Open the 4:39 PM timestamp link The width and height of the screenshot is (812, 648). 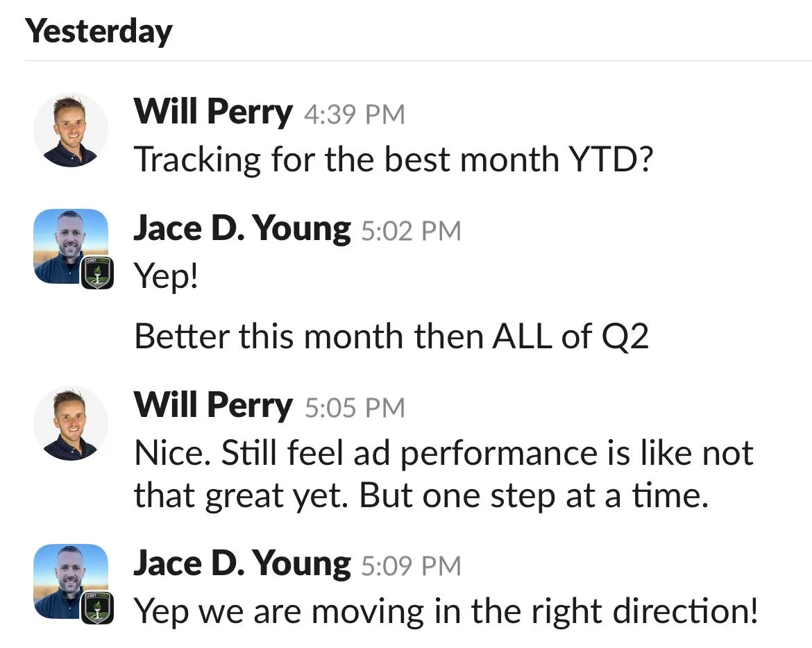[354, 114]
